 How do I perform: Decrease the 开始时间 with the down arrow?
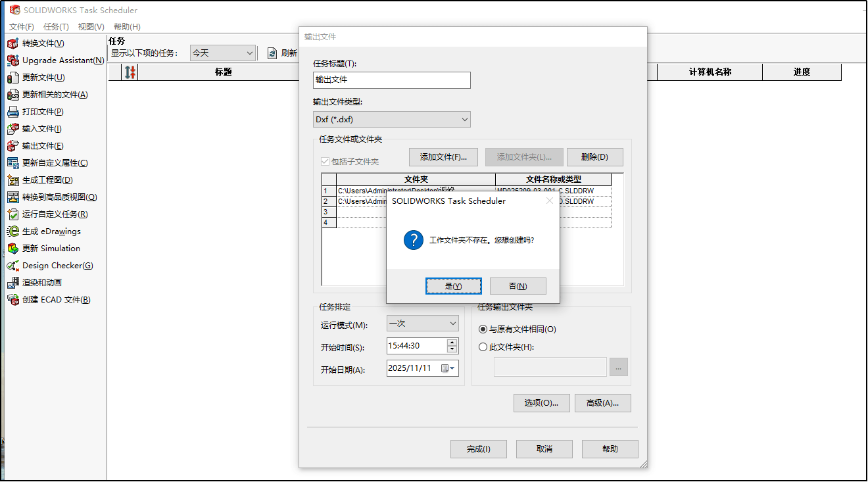pyautogui.click(x=452, y=349)
